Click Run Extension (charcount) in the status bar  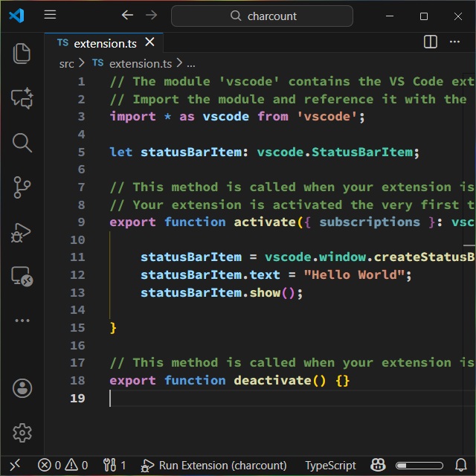[x=214, y=466]
